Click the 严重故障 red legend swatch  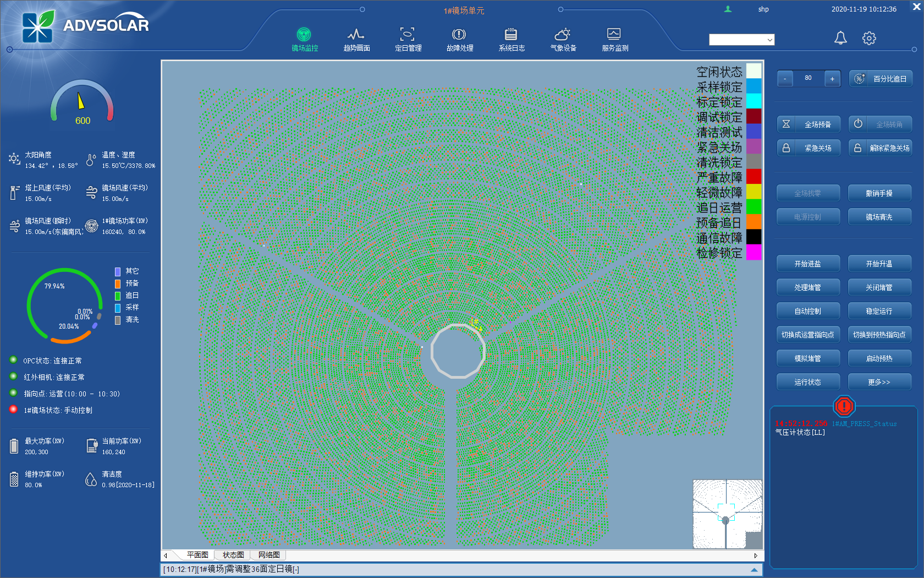click(754, 177)
